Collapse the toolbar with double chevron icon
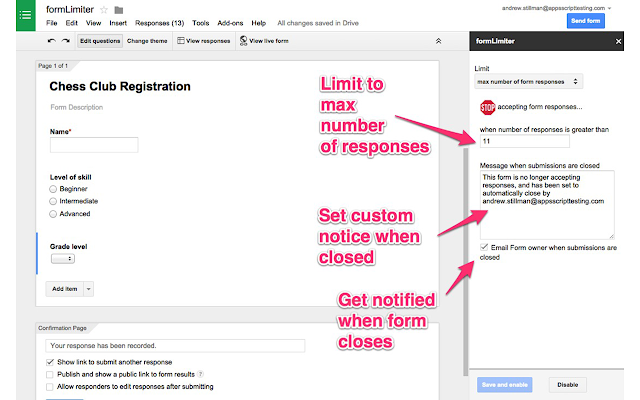This screenshot has height=400, width=640. pos(438,41)
